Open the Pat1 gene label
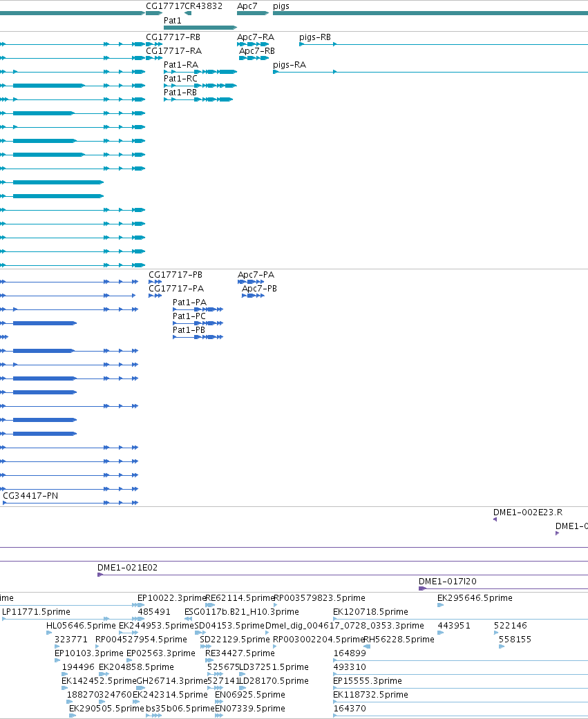 [173, 21]
